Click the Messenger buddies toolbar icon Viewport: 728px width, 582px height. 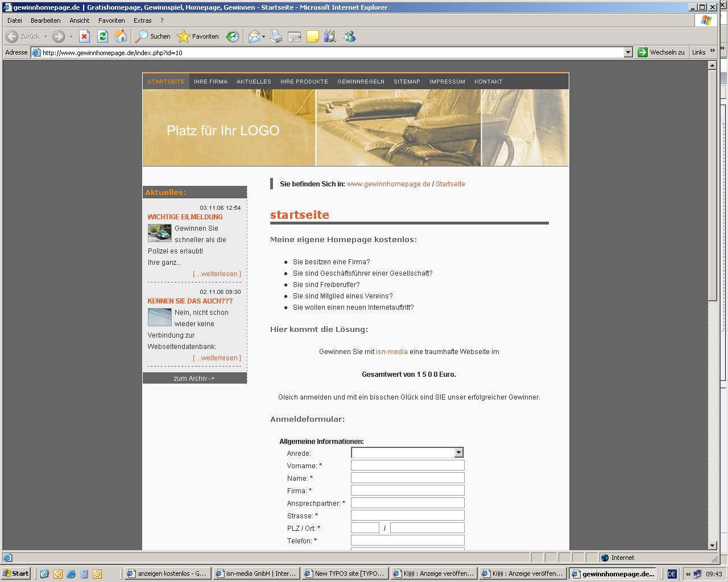pos(349,36)
